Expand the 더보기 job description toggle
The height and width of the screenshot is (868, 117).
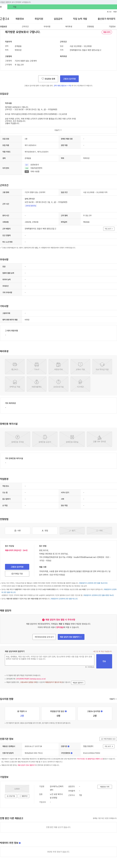coord(58,130)
